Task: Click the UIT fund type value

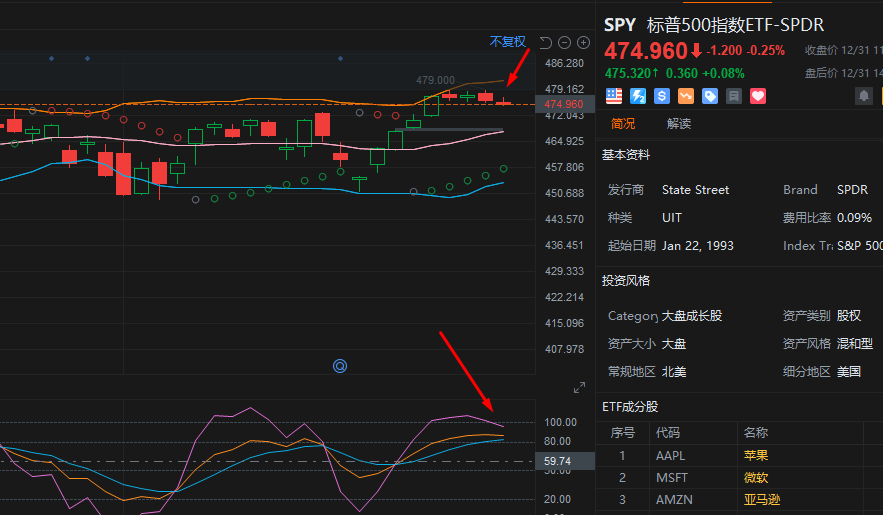Action: click(672, 218)
